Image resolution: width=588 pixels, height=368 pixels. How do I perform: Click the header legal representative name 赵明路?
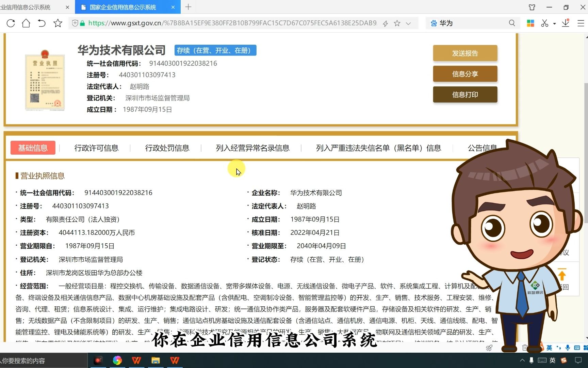click(140, 87)
